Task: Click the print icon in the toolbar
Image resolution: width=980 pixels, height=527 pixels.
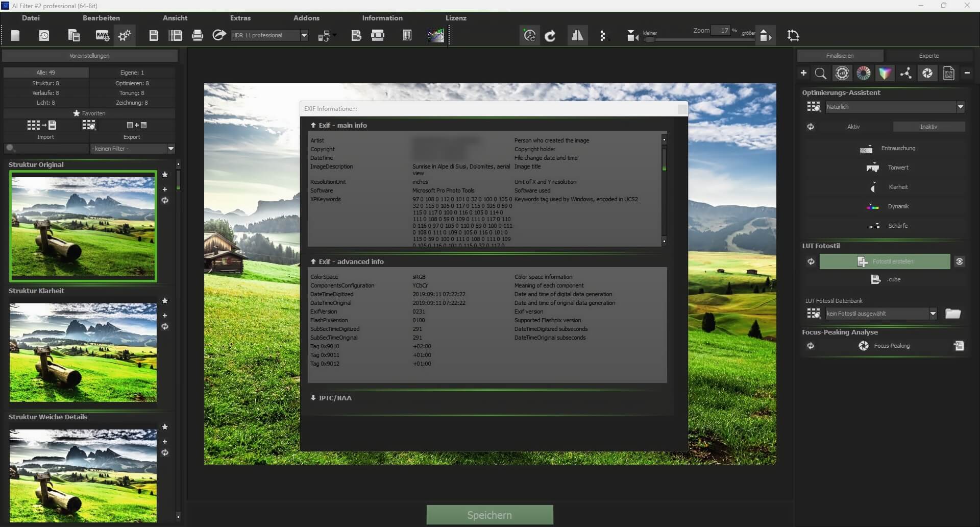Action: pyautogui.click(x=198, y=35)
